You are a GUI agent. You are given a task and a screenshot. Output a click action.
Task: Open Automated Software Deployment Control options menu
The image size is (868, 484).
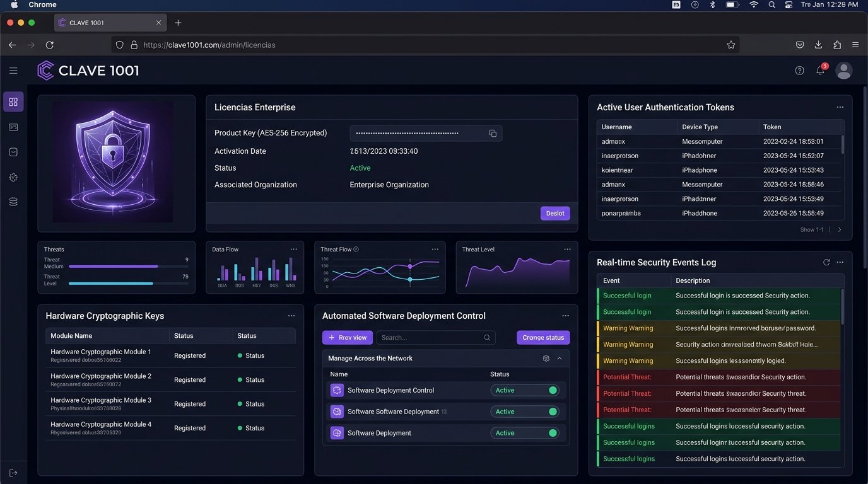tap(565, 316)
